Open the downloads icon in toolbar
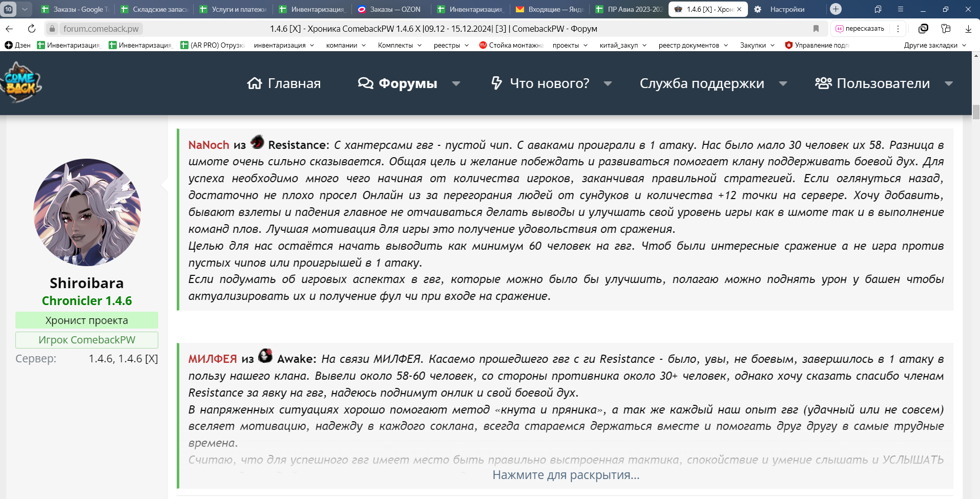The height and width of the screenshot is (499, 980). point(968,29)
